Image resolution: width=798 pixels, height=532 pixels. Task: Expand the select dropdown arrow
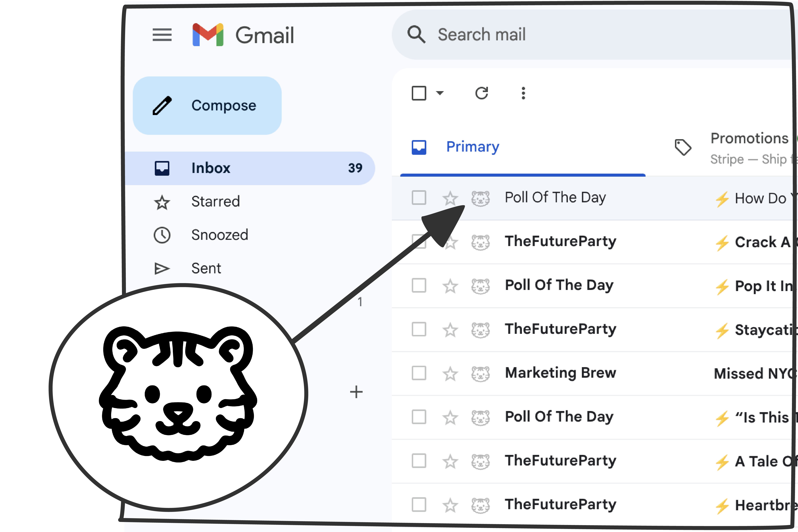(440, 93)
